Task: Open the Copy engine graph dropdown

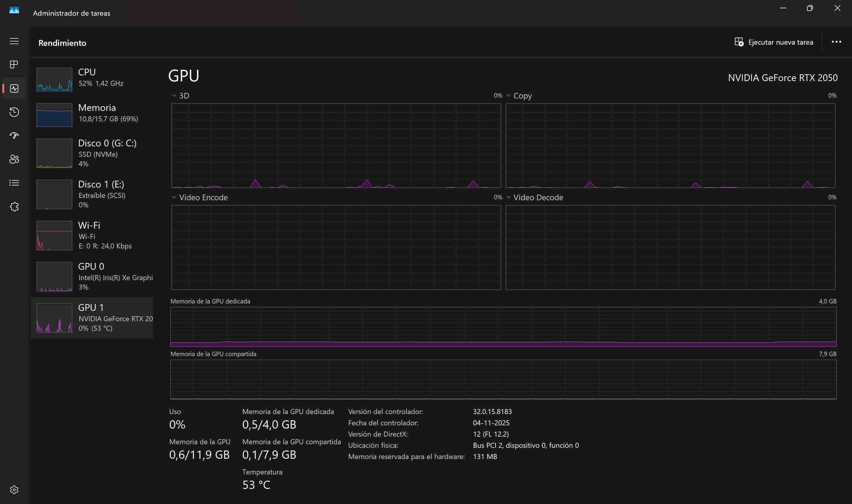Action: point(508,96)
